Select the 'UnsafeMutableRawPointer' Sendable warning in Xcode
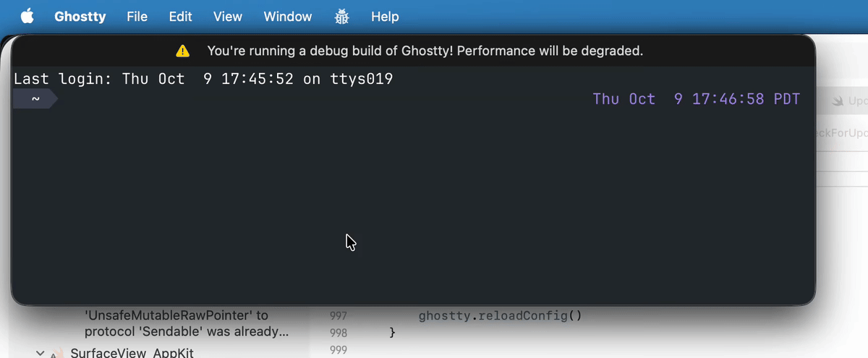This screenshot has width=868, height=358. coord(187,324)
